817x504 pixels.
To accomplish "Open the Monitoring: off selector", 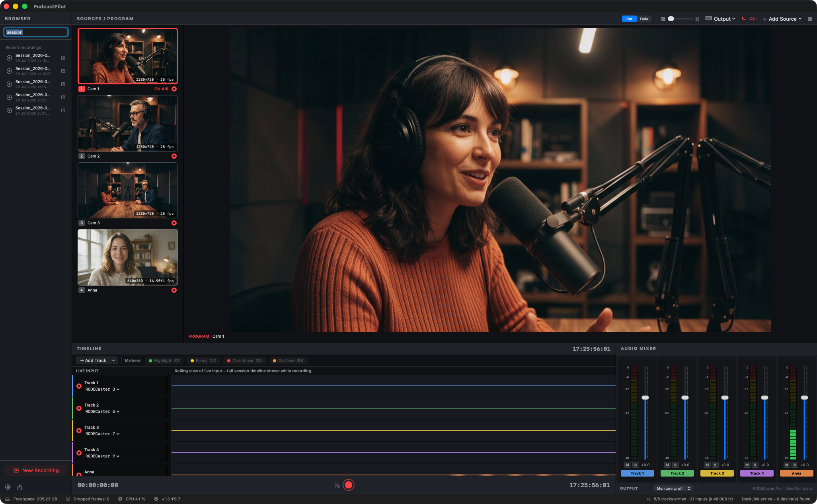I will pos(673,488).
